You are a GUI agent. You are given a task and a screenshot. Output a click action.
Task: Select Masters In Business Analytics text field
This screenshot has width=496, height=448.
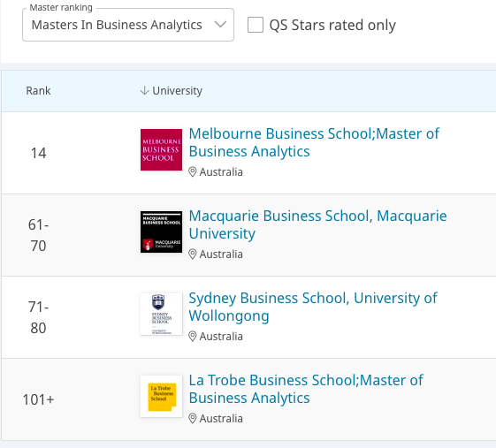[117, 25]
